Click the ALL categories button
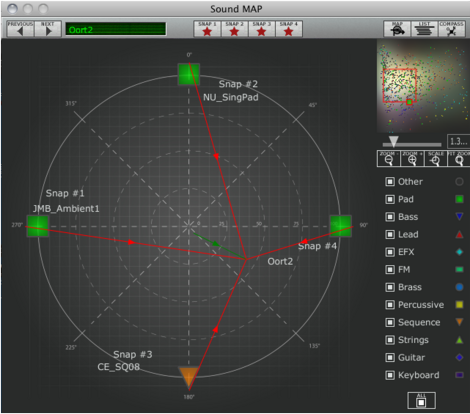 tap(421, 400)
